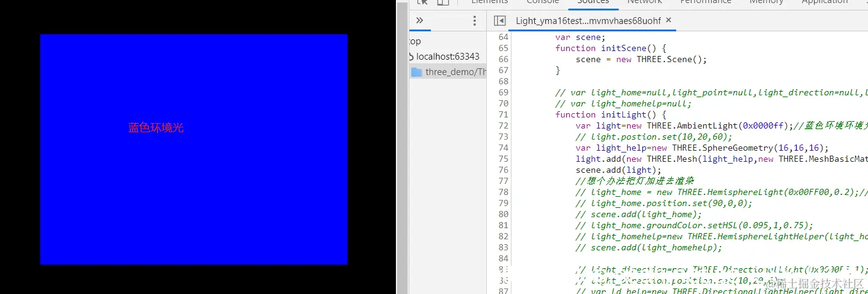Select localhost:63343 in the navigator tree
The height and width of the screenshot is (294, 868).
[x=448, y=57]
